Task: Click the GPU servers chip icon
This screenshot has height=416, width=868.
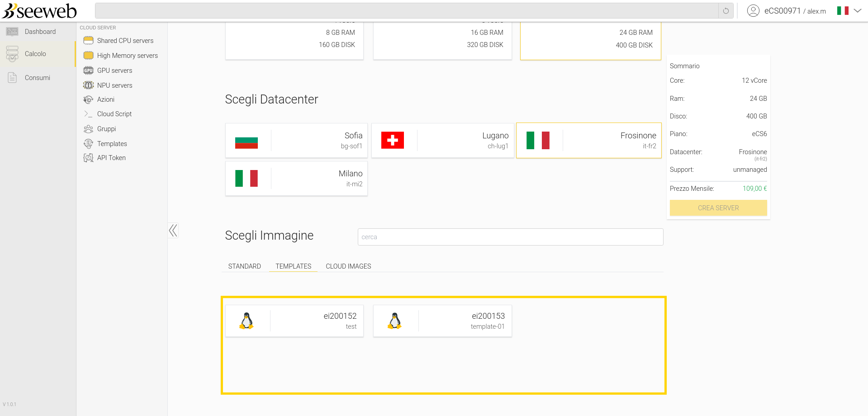Action: pyautogui.click(x=88, y=71)
